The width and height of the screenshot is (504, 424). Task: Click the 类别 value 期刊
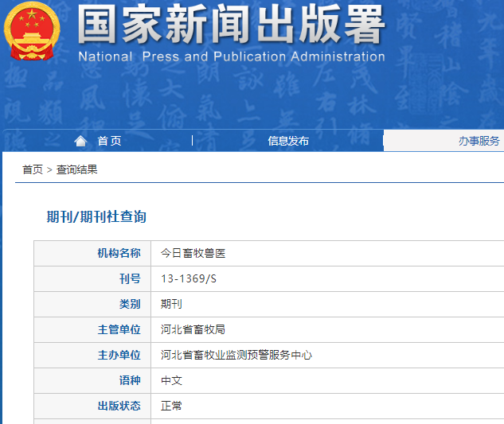coord(171,304)
